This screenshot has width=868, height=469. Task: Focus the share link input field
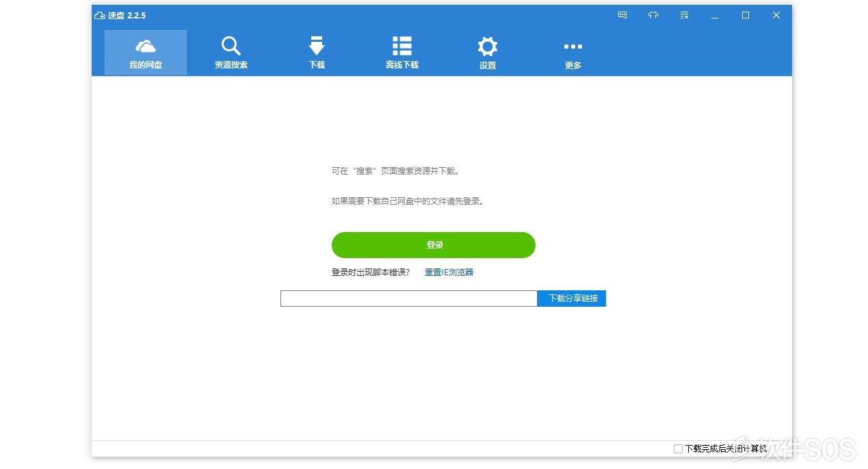pos(409,299)
